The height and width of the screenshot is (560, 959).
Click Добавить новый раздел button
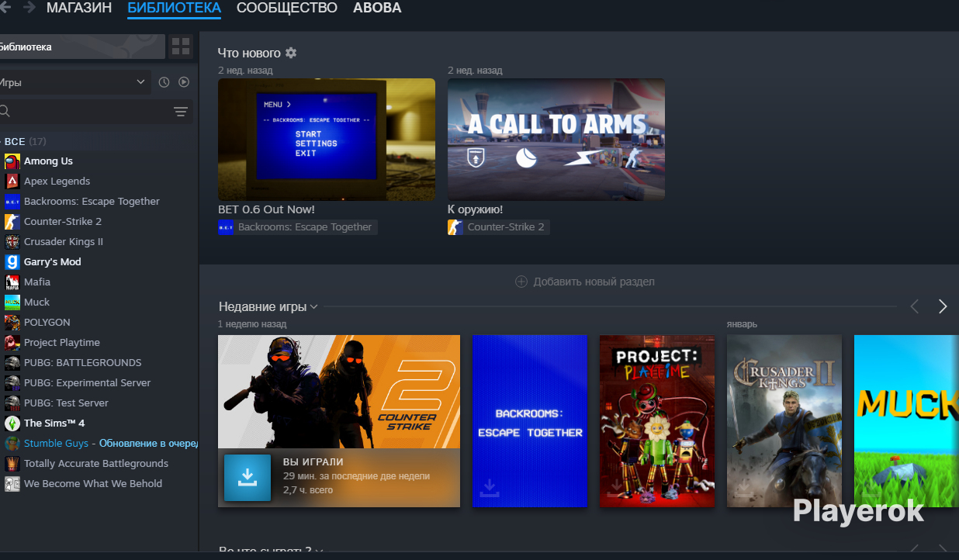coord(585,282)
